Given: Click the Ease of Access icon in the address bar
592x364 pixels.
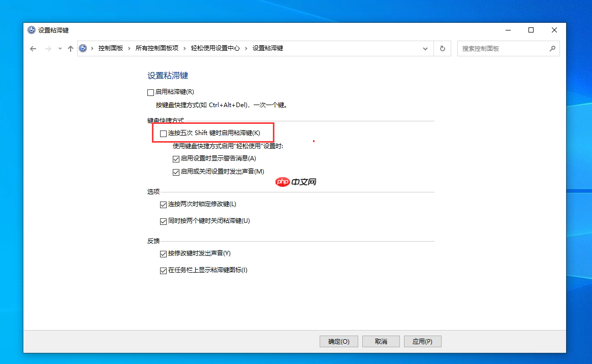Looking at the screenshot, I should (83, 48).
